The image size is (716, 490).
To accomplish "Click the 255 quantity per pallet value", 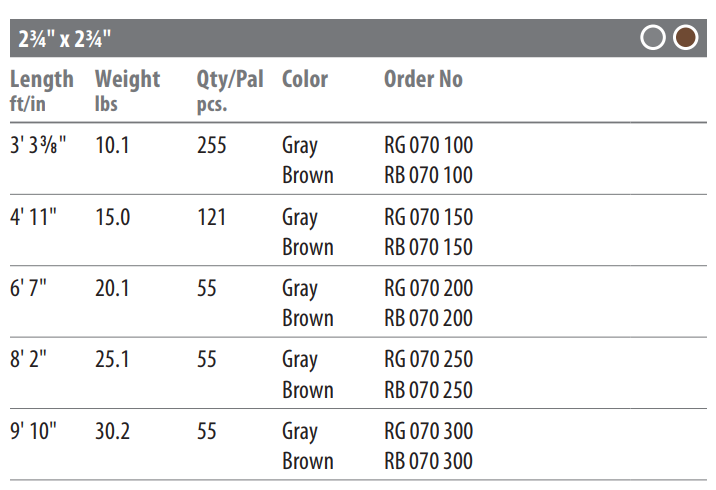I will [212, 145].
